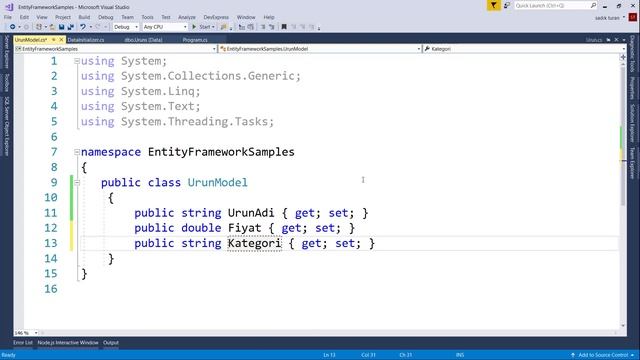This screenshot has width=640, height=360.
Task: Collapse the namespace EntityFrameworkSamples block
Action: pos(77,152)
